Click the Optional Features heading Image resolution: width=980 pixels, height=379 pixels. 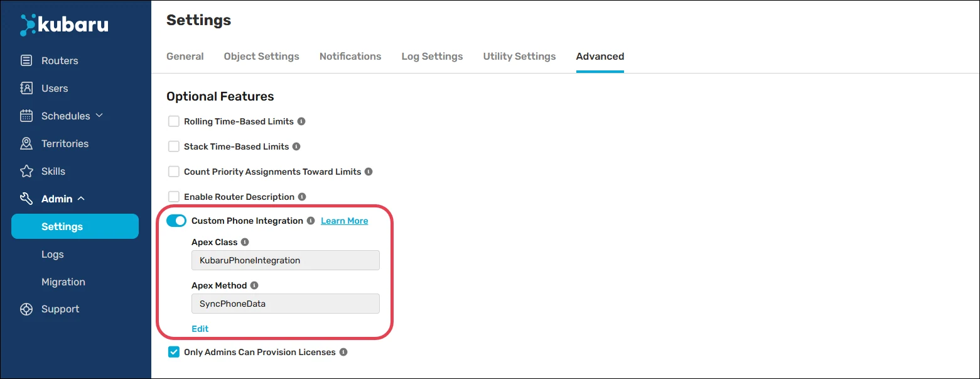[x=220, y=97]
